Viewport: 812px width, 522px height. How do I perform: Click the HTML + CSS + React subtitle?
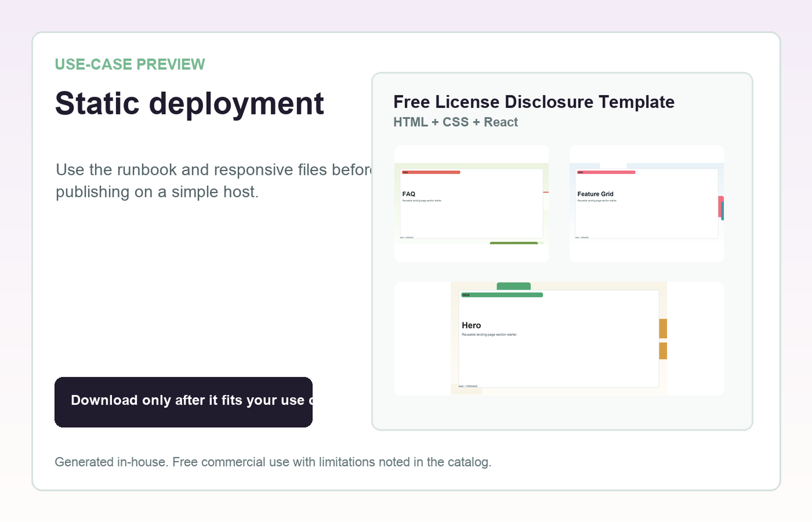coord(456,122)
